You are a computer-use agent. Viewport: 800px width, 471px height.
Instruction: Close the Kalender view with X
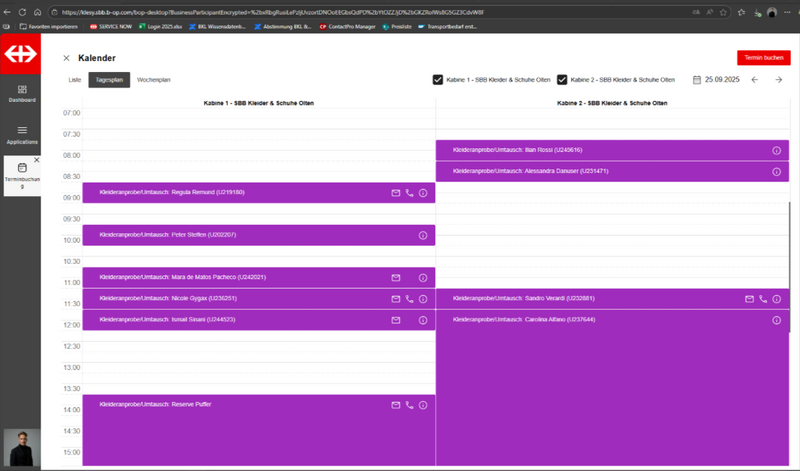coord(66,59)
